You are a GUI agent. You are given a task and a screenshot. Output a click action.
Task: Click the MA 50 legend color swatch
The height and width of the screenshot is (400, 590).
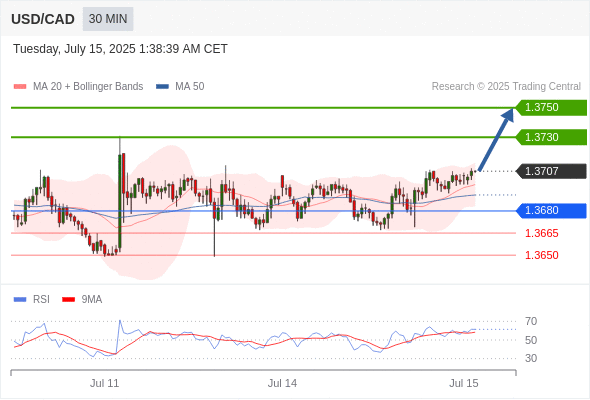pyautogui.click(x=163, y=87)
